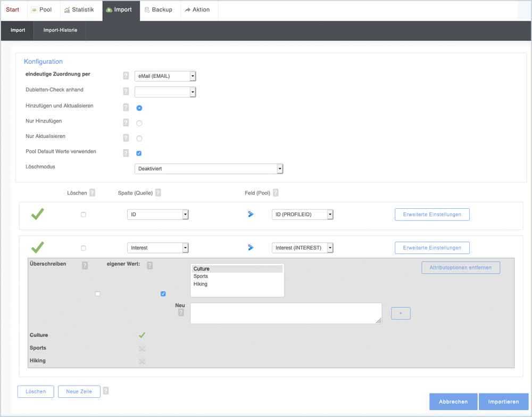Select the Nur Hinzufügen radio button

139,123
